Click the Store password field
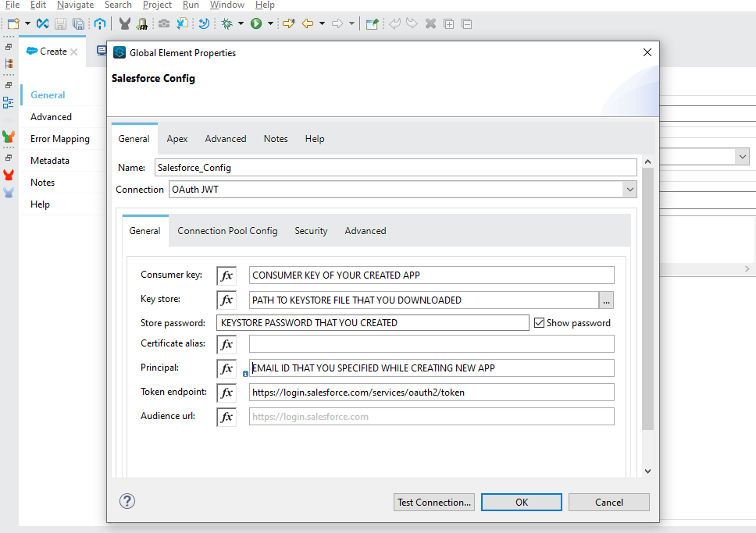The image size is (756, 533). (x=373, y=323)
